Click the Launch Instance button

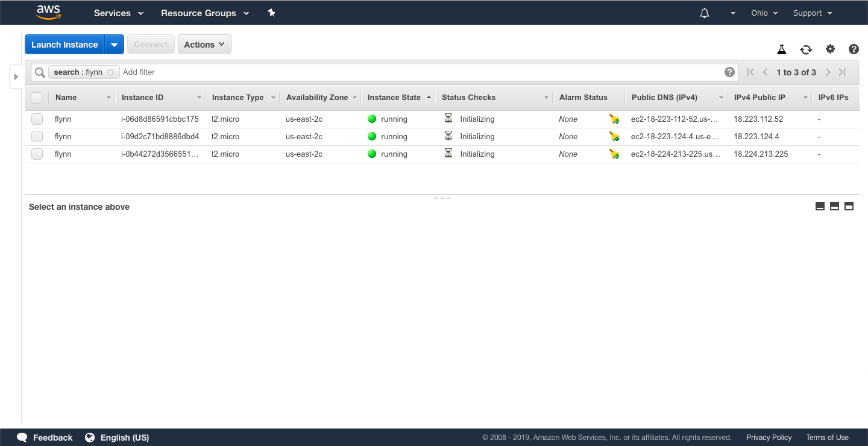(x=64, y=45)
